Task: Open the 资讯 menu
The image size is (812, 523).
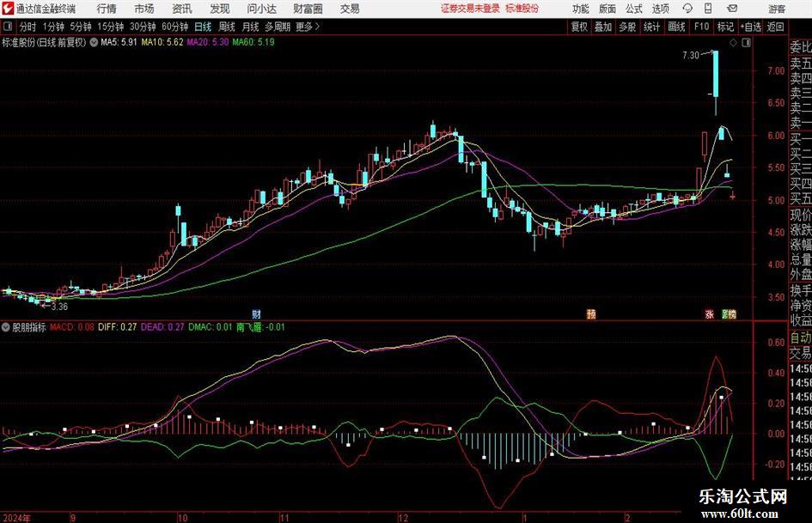Action: (x=182, y=9)
